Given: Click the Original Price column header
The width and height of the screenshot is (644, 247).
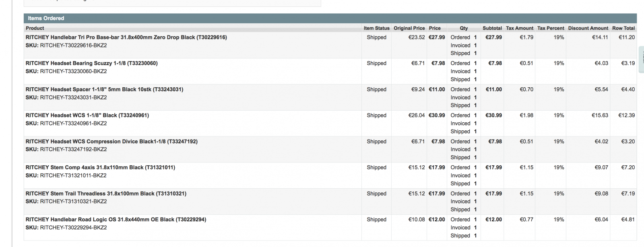Looking at the screenshot, I should pos(409,28).
